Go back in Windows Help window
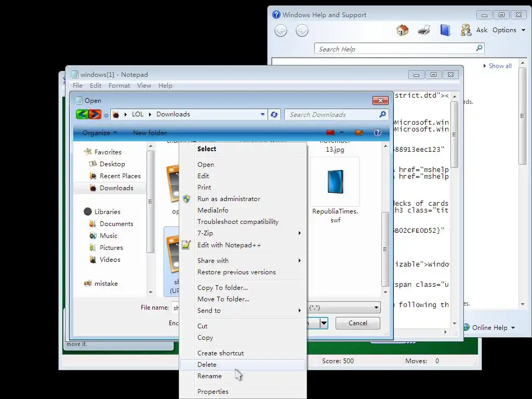The width and height of the screenshot is (532, 399). 281,31
